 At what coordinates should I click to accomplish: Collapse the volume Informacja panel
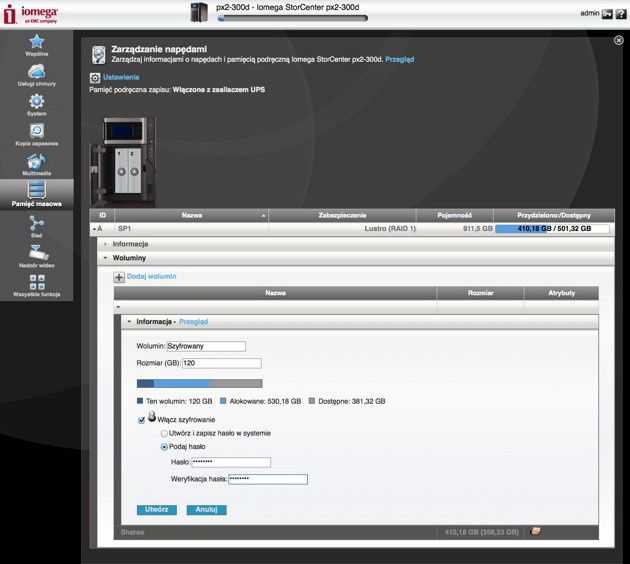coord(129,322)
